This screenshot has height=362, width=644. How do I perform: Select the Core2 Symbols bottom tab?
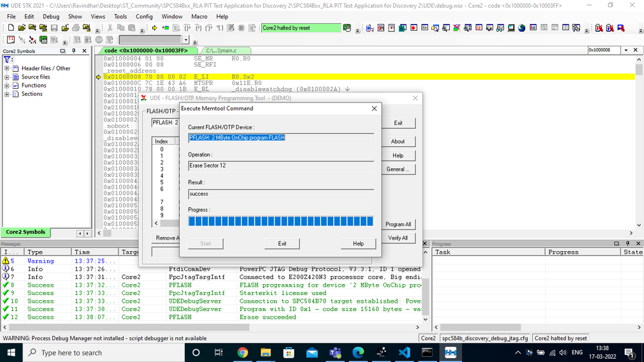(26, 232)
